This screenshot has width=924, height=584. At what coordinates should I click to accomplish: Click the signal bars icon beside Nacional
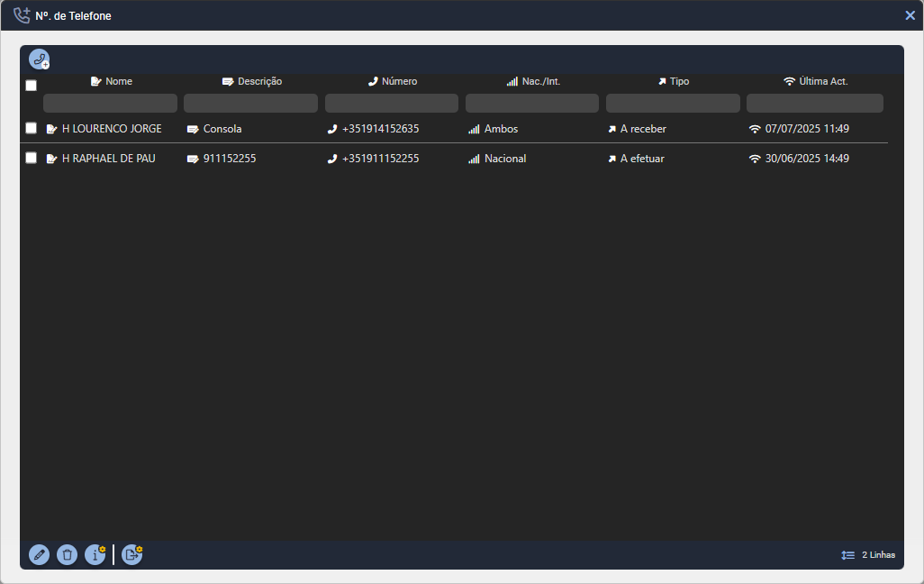(x=474, y=159)
